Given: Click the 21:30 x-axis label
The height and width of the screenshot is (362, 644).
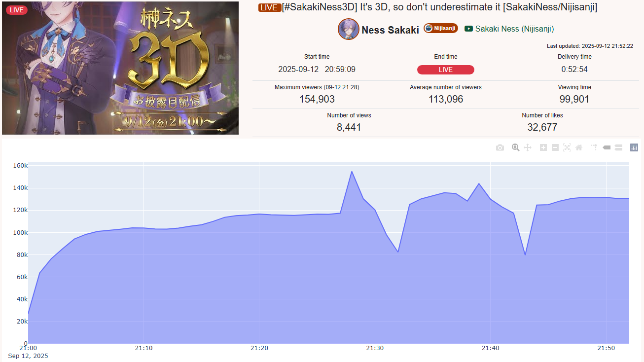Looking at the screenshot, I should click(x=375, y=348).
